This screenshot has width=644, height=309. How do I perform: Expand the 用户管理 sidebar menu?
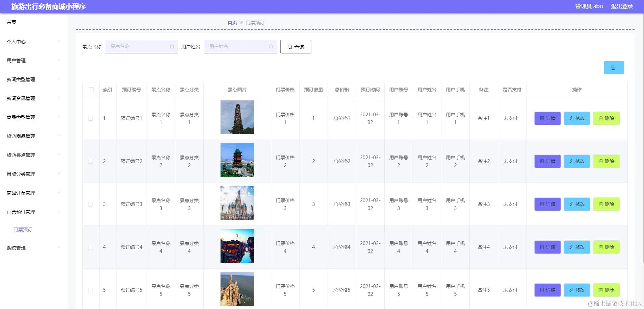tap(34, 61)
